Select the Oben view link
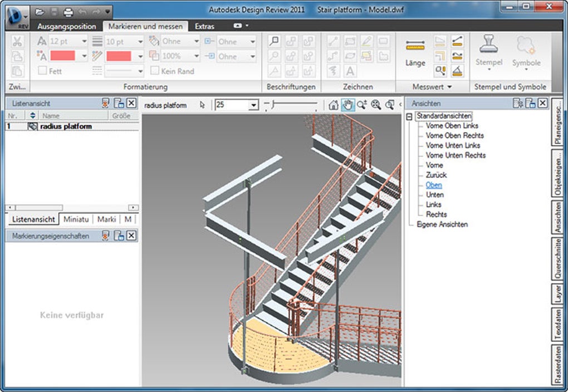 (434, 185)
